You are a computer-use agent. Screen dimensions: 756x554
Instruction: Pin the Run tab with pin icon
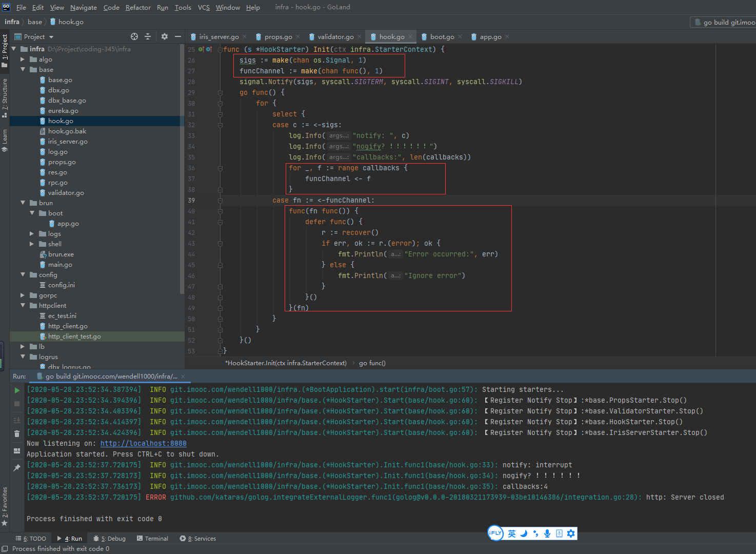[x=17, y=468]
